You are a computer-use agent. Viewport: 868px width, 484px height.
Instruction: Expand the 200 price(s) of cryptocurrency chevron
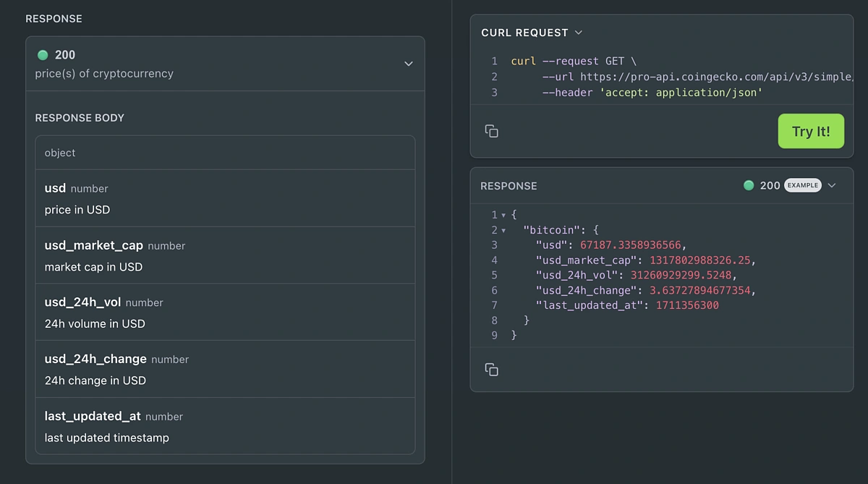[x=408, y=64]
